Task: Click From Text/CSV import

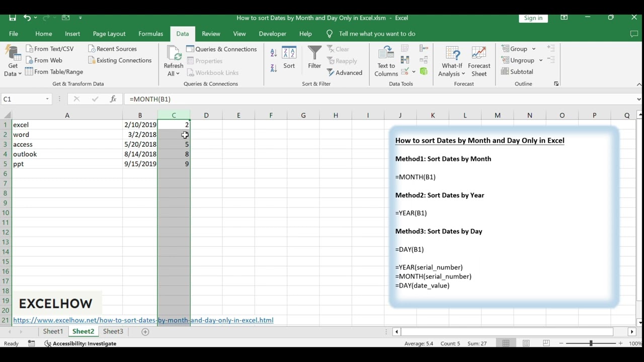Action: click(x=49, y=49)
